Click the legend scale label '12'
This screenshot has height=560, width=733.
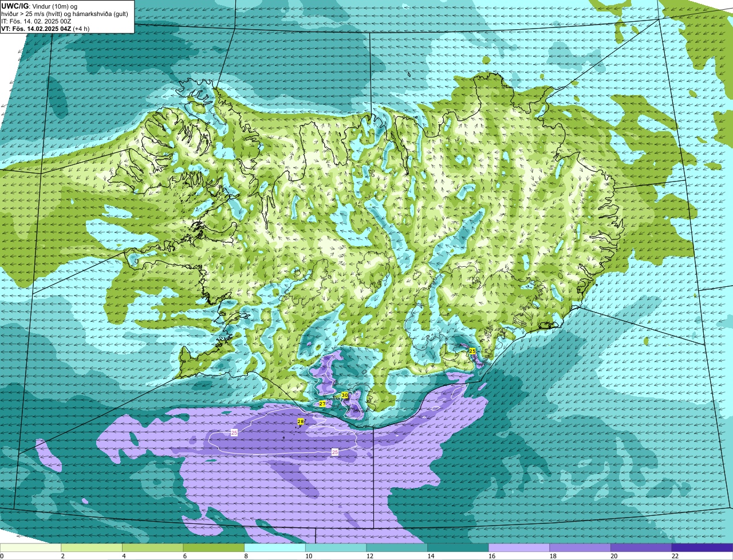tap(370, 556)
